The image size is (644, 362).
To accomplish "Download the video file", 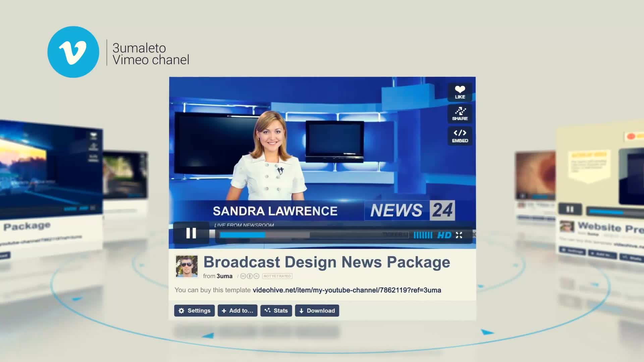I will pyautogui.click(x=317, y=311).
